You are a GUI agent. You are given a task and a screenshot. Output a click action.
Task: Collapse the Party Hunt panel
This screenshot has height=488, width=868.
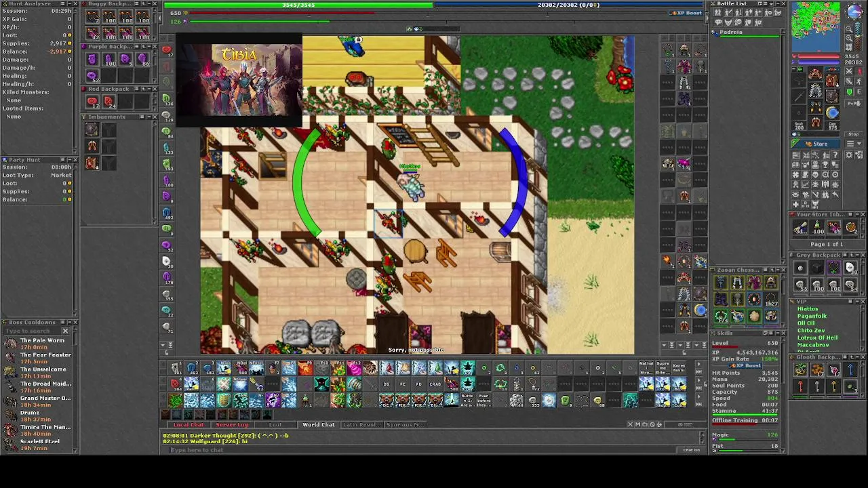point(68,160)
